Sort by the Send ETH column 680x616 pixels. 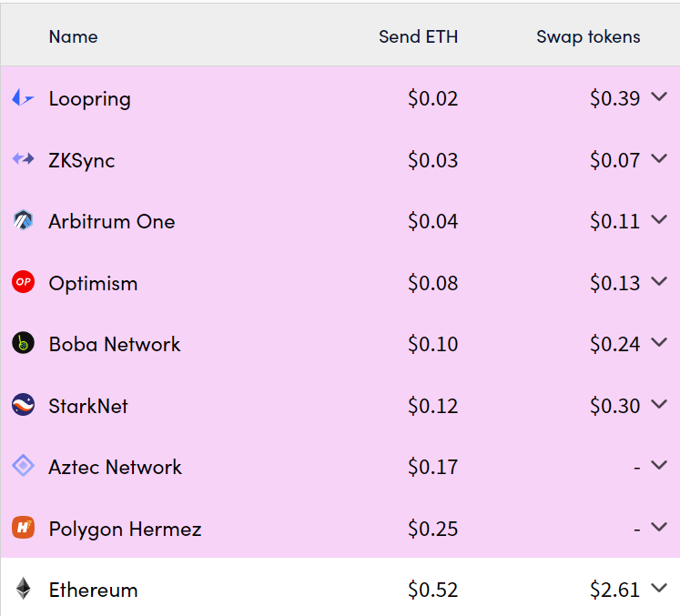point(418,36)
